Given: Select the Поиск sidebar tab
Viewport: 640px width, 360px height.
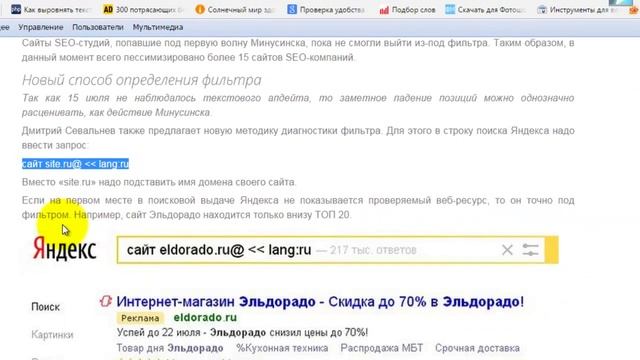Looking at the screenshot, I should [46, 307].
